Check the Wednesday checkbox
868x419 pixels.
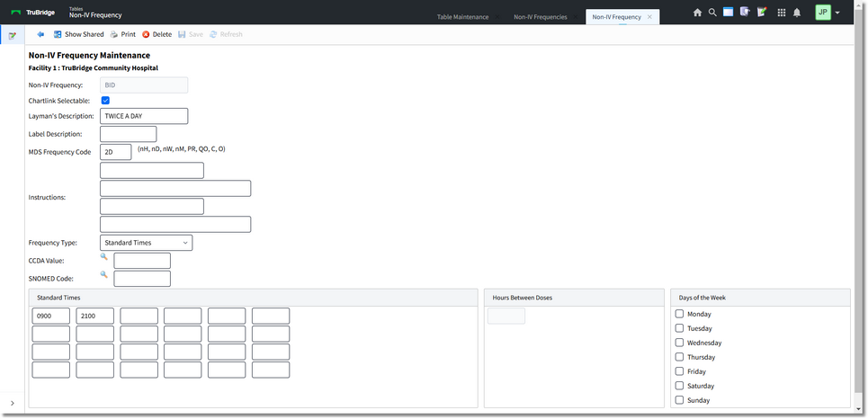[x=679, y=343]
